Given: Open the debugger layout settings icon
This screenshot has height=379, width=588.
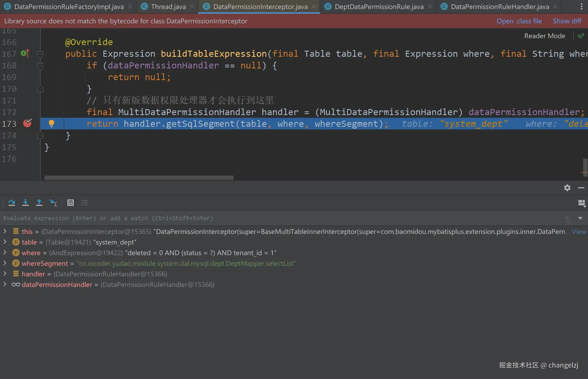Looking at the screenshot, I should pos(582,203).
